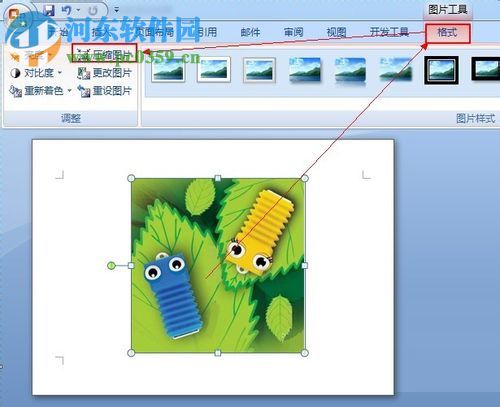Switch to the 视图 tab

click(x=336, y=32)
